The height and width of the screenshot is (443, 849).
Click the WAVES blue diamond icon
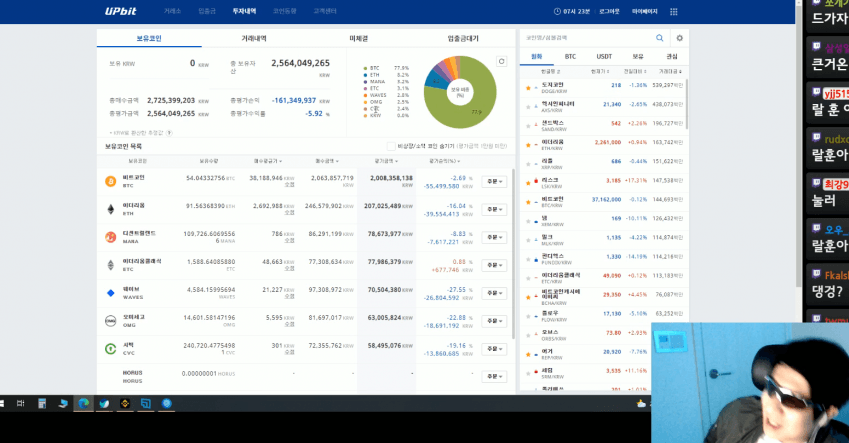pos(110,293)
